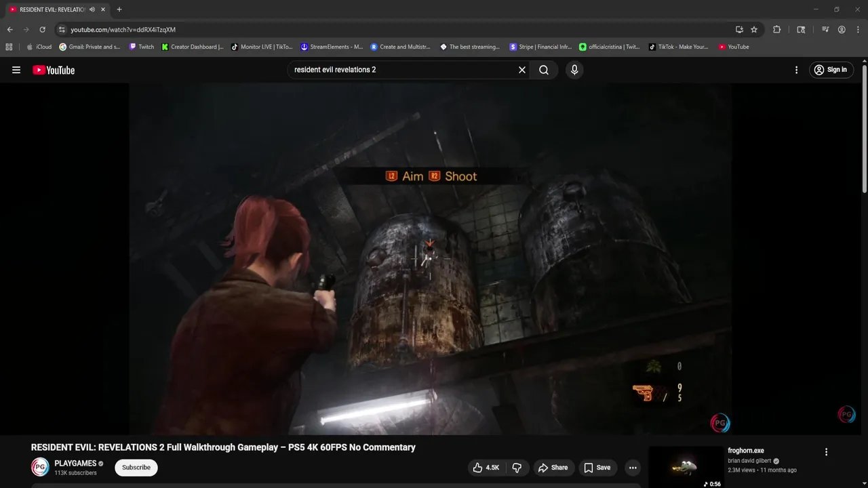The image size is (868, 488).
Task: Click the page vertical scrollbar
Action: (864, 129)
